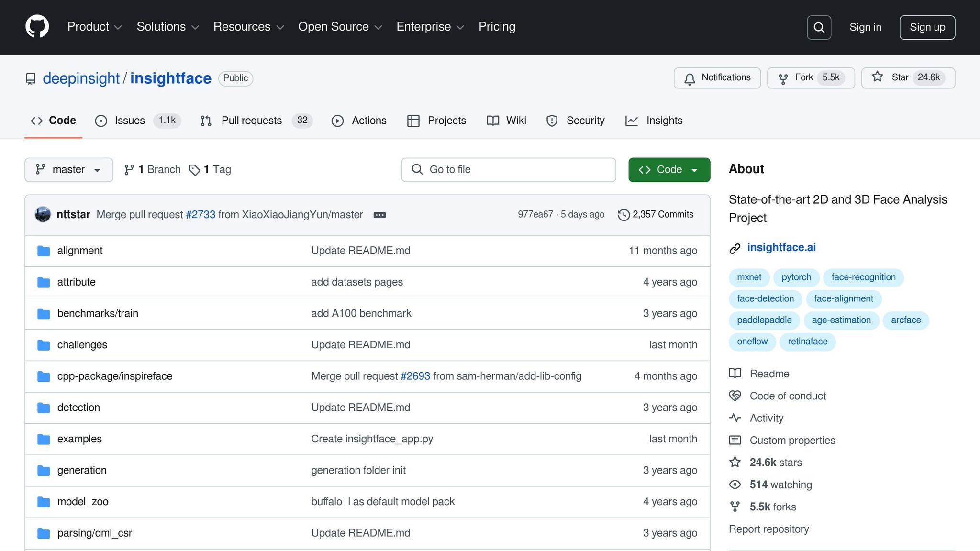Star the insightface repository

click(908, 78)
